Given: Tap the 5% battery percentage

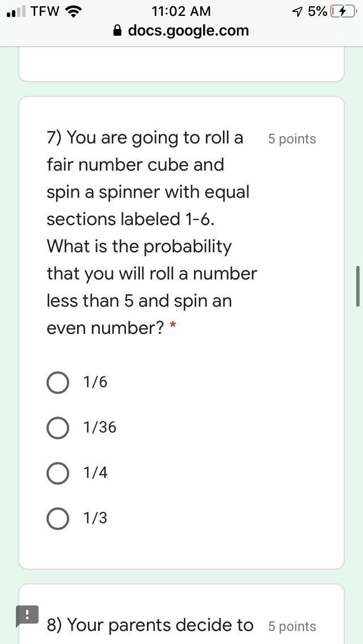Looking at the screenshot, I should click(317, 11).
